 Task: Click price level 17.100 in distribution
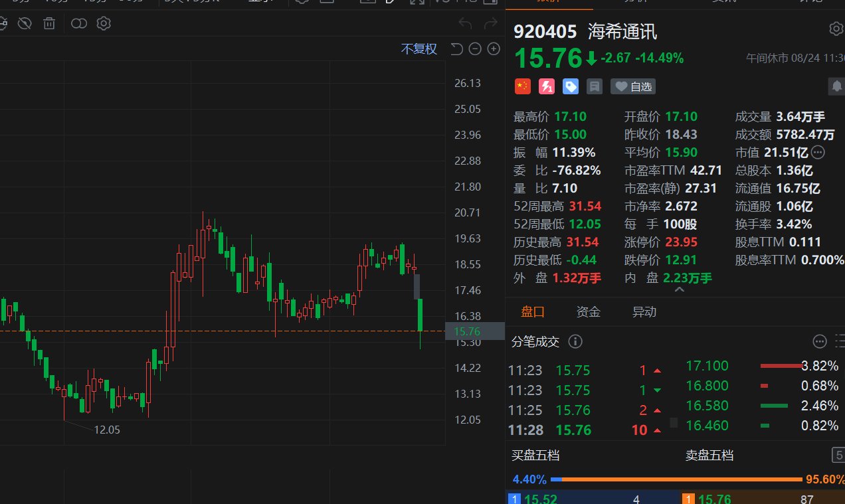[x=707, y=366]
